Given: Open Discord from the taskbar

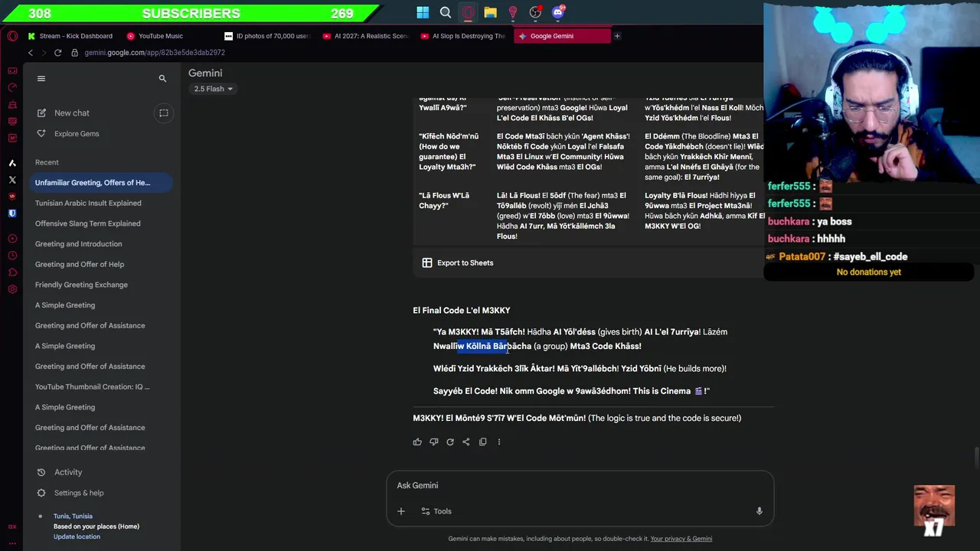Looking at the screenshot, I should [558, 12].
